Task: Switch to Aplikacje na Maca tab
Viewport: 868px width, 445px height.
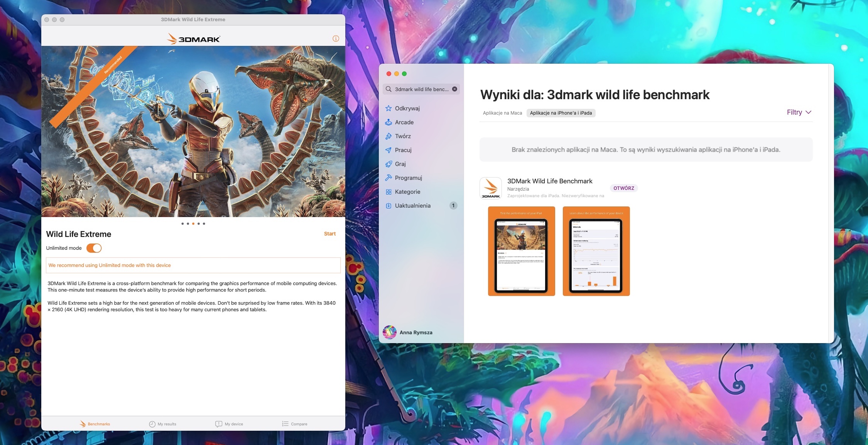Action: coord(502,113)
